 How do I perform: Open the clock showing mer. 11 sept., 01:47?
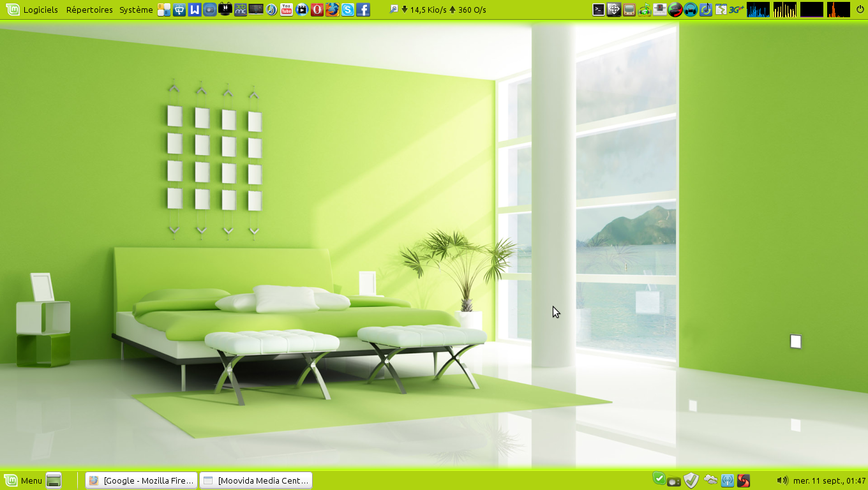pyautogui.click(x=829, y=481)
